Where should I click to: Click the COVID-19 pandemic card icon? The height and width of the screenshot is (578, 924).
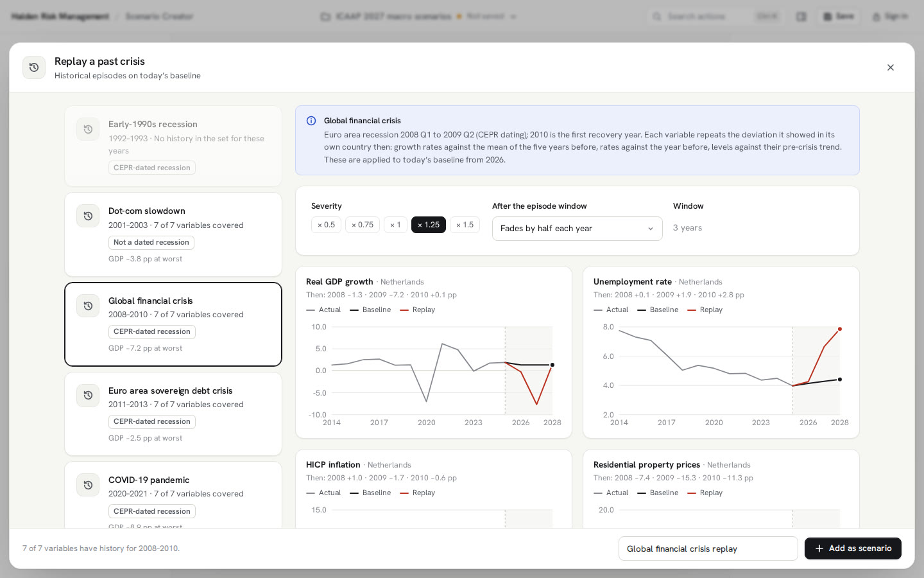88,485
